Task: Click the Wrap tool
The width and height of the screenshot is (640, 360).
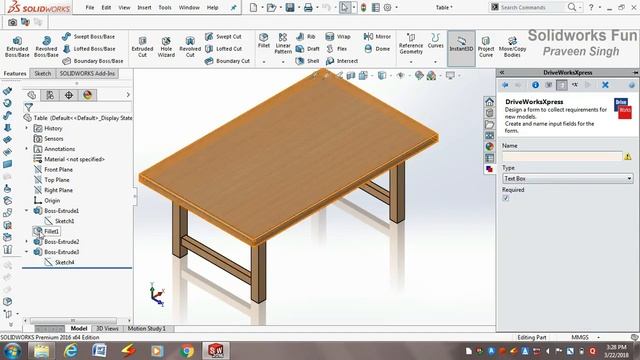Action: [338, 37]
